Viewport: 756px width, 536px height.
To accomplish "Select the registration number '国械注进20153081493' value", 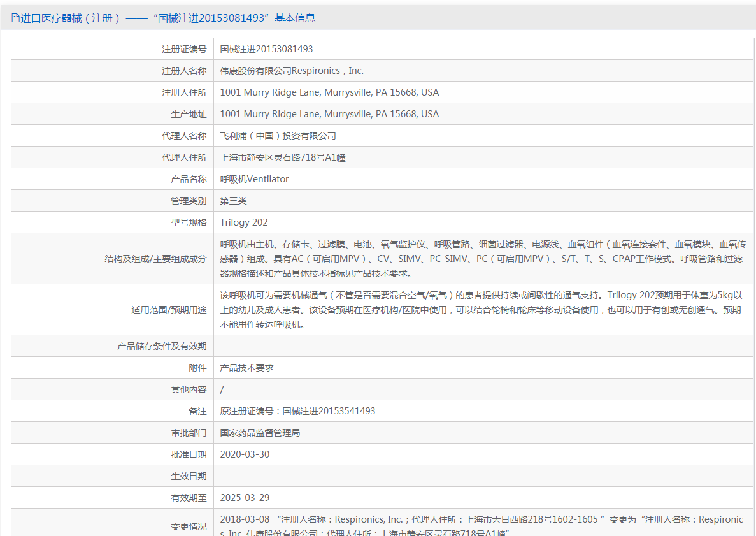I will click(266, 49).
